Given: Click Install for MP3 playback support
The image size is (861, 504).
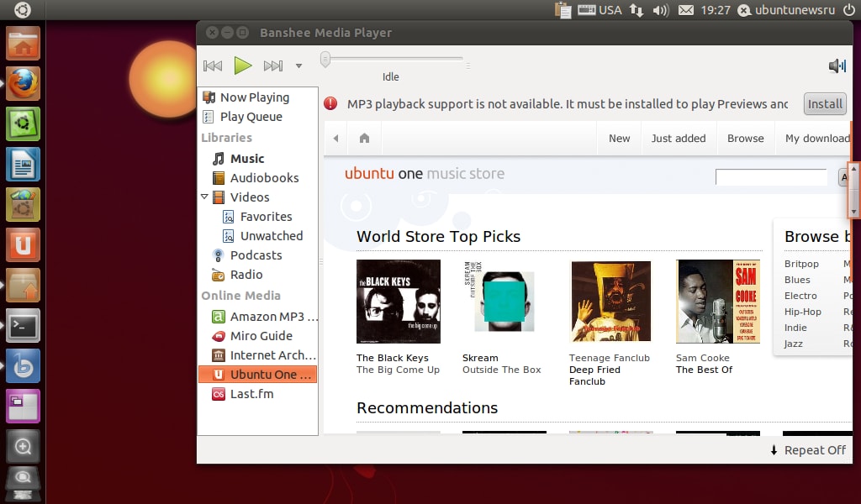Looking at the screenshot, I should (x=825, y=103).
